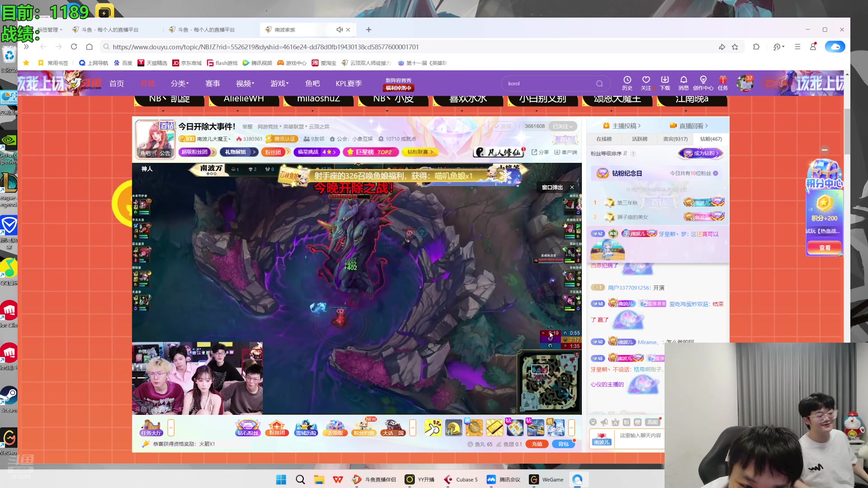
Task: Click 超级粉丝团 badge
Action: [197, 152]
